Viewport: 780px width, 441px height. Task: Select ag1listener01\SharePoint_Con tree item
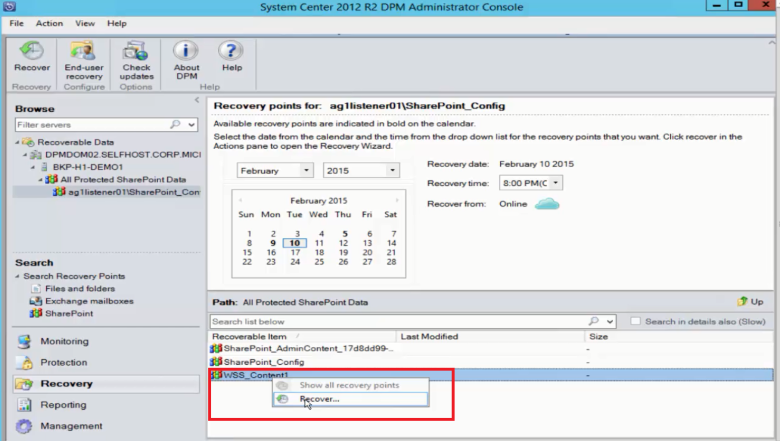coord(134,192)
